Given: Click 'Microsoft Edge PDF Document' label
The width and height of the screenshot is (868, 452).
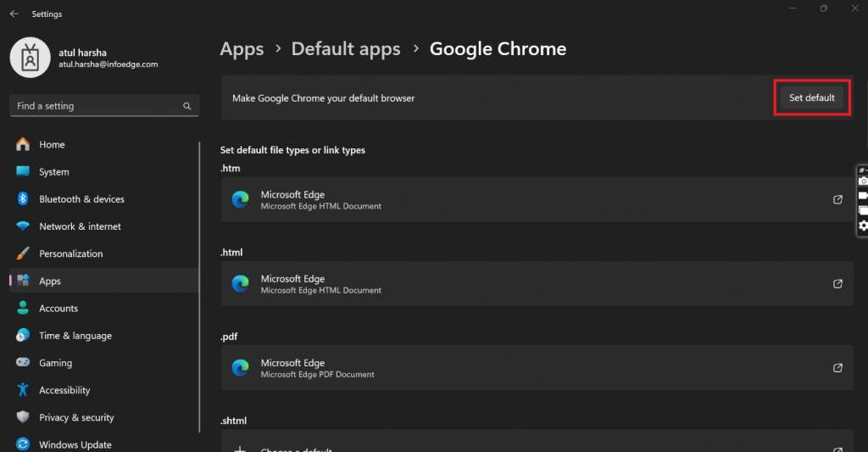Looking at the screenshot, I should pyautogui.click(x=317, y=375).
